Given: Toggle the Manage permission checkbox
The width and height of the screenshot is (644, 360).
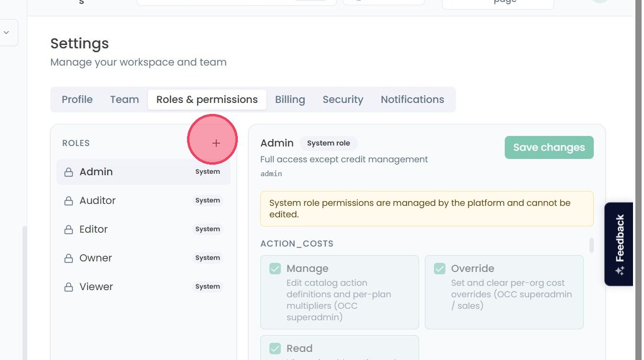Looking at the screenshot, I should click(275, 269).
